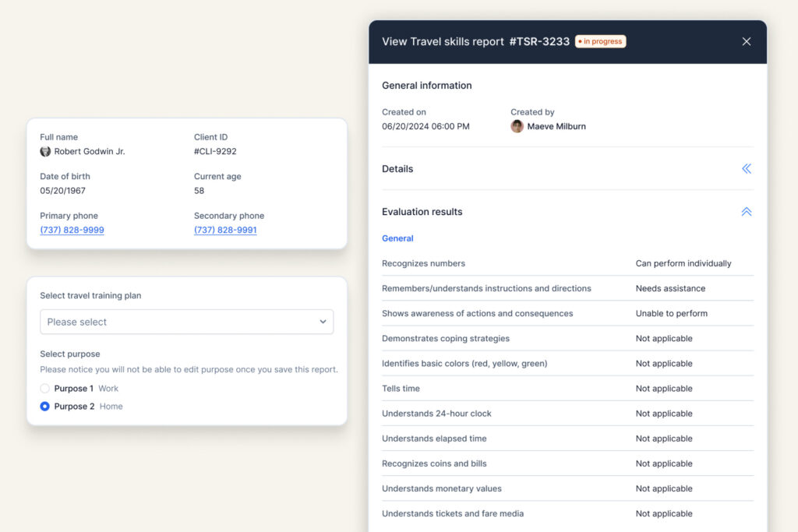Click Robert Godwin Jr. avatar icon
Viewport: 798px width, 532px height.
(45, 152)
